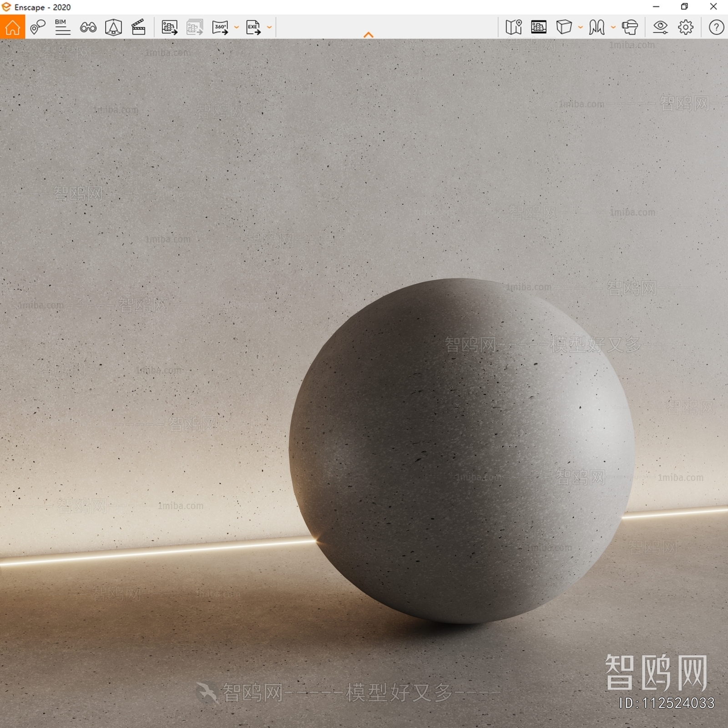
Task: Click the batch rendering icon
Action: coord(195,27)
